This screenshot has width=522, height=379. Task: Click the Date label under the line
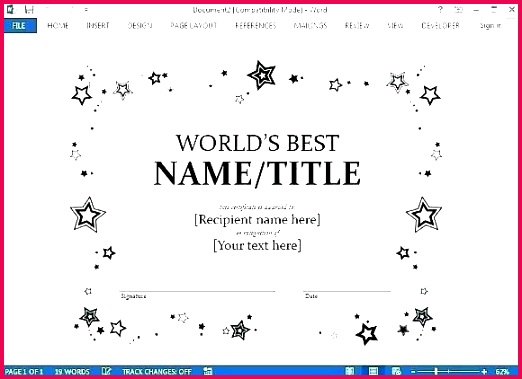(x=311, y=296)
